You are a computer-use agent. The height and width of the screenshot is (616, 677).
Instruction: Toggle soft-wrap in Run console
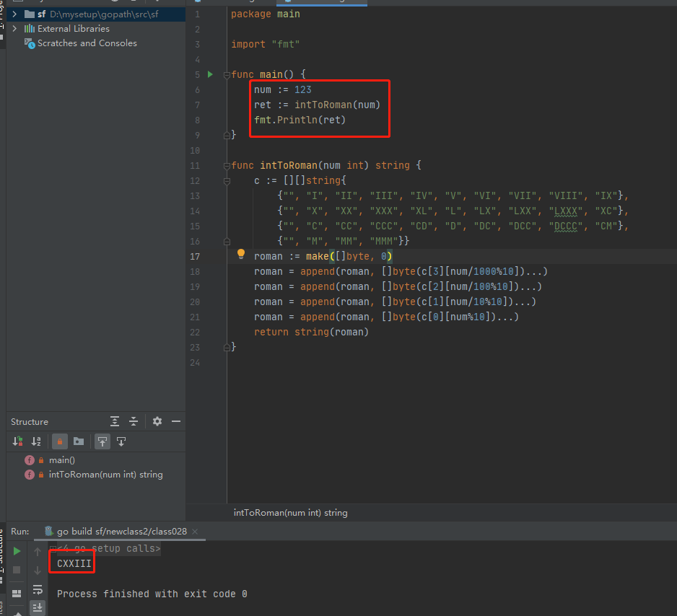[38, 589]
